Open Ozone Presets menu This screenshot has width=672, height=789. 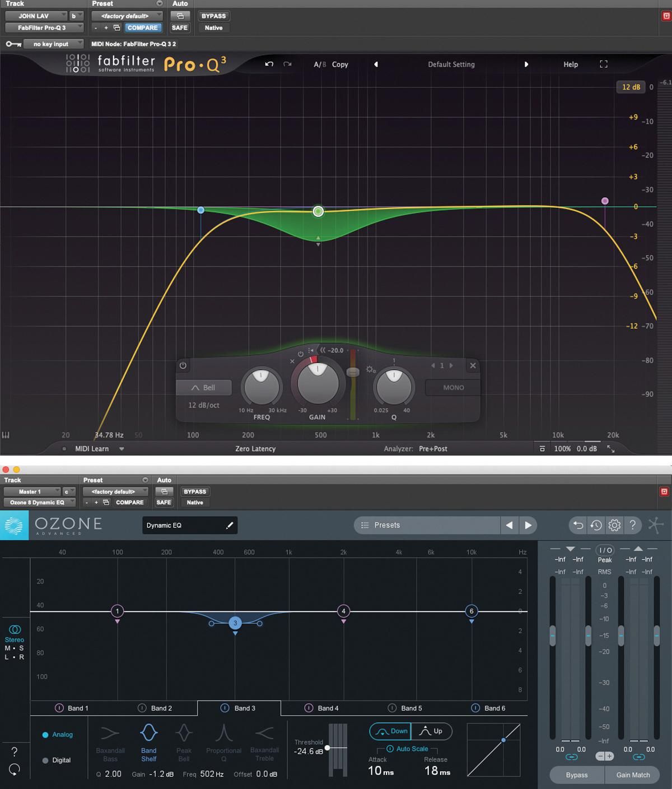(427, 525)
